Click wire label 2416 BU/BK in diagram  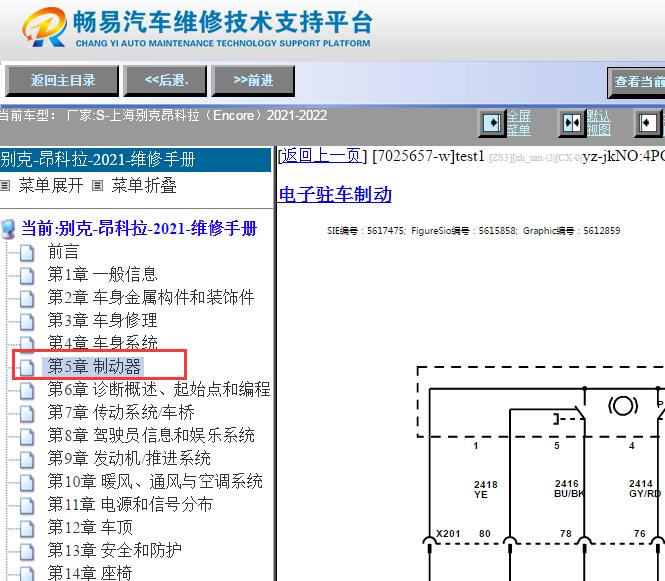pos(569,489)
